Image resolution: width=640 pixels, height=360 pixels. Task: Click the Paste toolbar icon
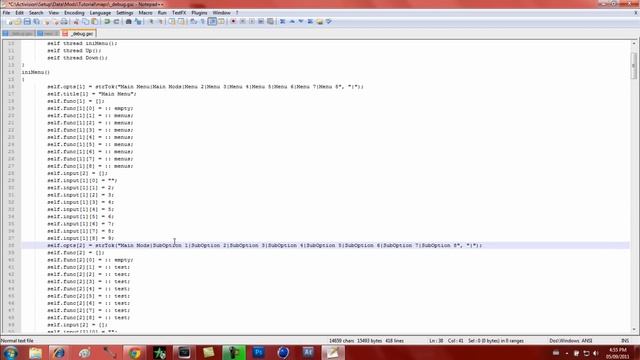pyautogui.click(x=94, y=21)
